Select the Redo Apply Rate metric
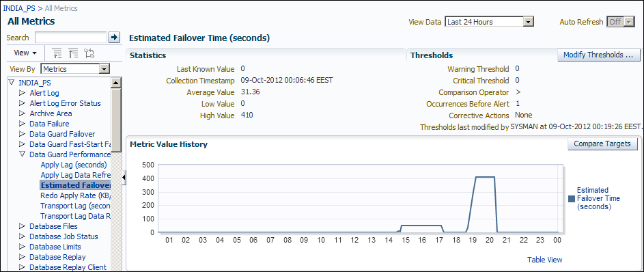Viewport: 644px width, 272px height. click(x=76, y=195)
